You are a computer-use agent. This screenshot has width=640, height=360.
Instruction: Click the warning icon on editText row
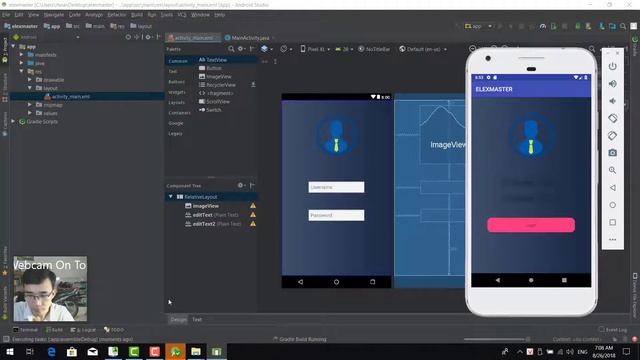[253, 215]
